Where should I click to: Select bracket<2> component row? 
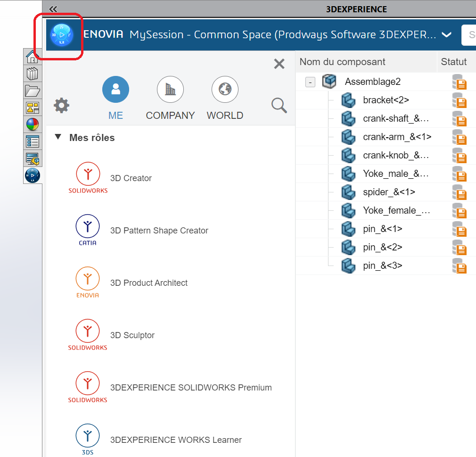pyautogui.click(x=386, y=100)
